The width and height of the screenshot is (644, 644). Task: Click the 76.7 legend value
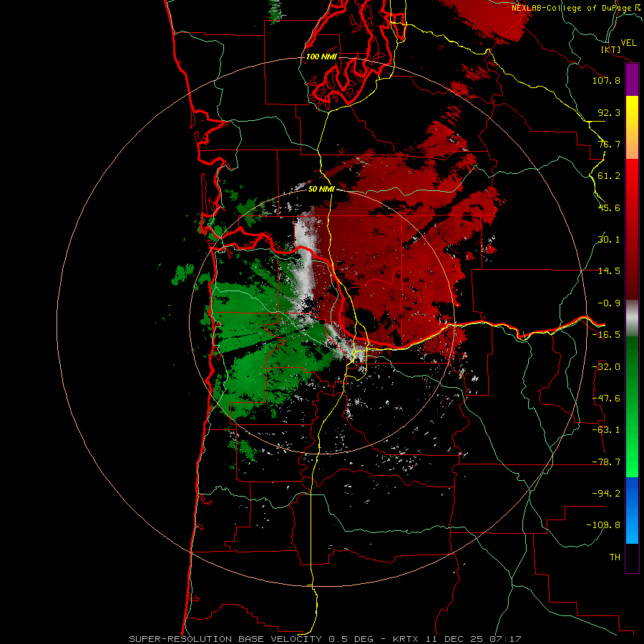click(609, 144)
